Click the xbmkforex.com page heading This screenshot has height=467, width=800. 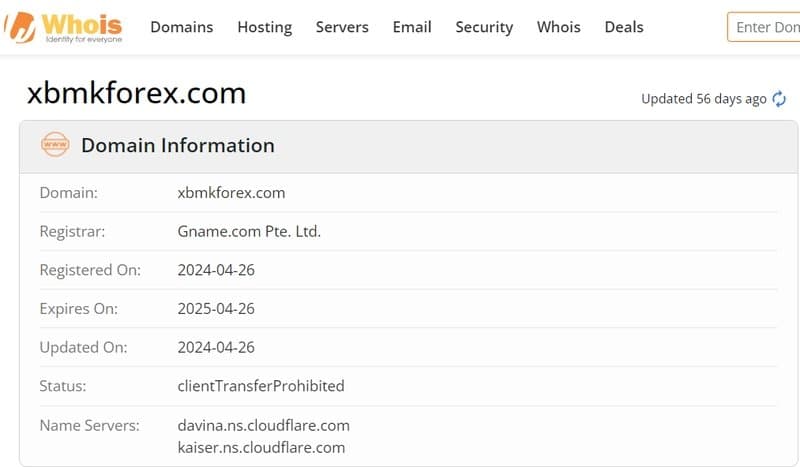[136, 93]
